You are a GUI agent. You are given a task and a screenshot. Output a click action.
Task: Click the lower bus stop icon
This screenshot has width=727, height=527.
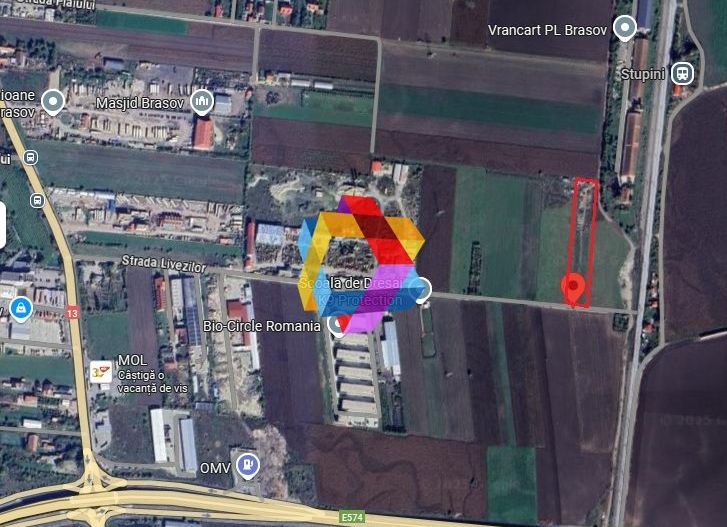(x=38, y=201)
